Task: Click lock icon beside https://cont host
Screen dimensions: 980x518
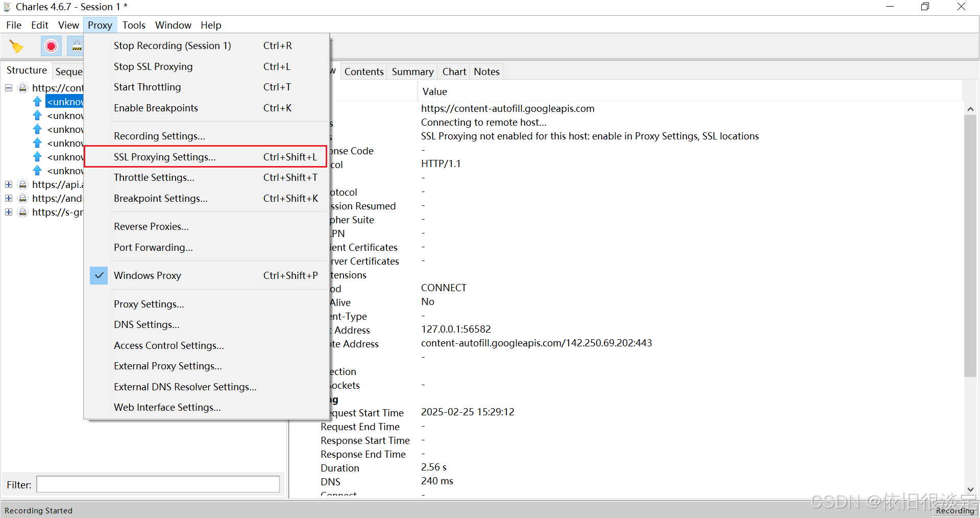Action: (x=22, y=88)
